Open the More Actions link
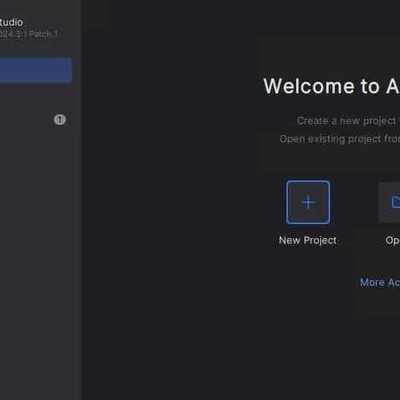 (380, 282)
